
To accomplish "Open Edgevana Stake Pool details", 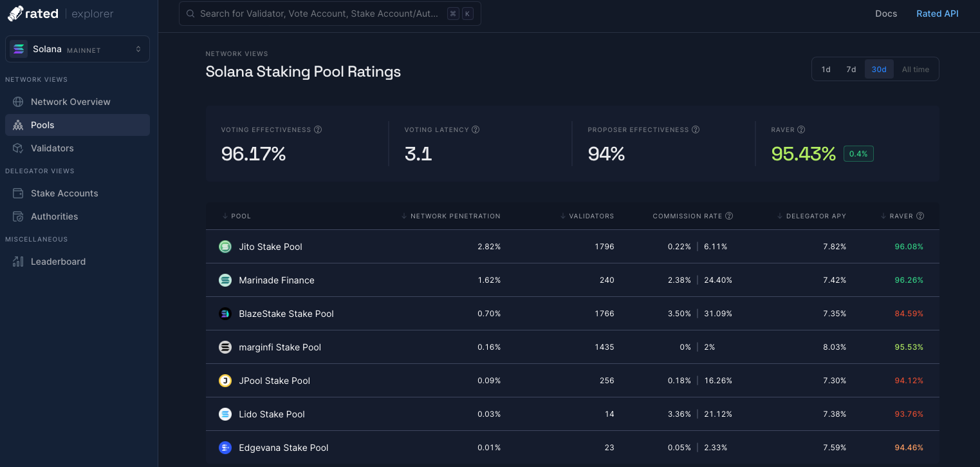I will pyautogui.click(x=284, y=448).
